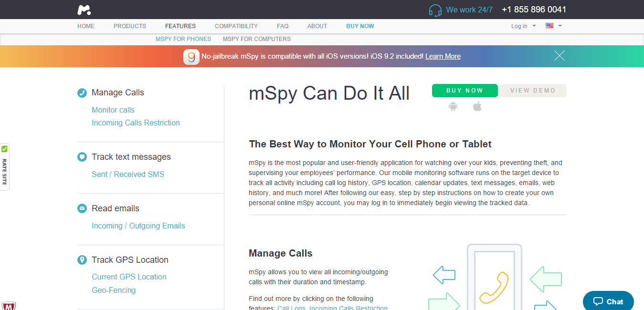
Task: Open the Chat widget
Action: [x=608, y=301]
